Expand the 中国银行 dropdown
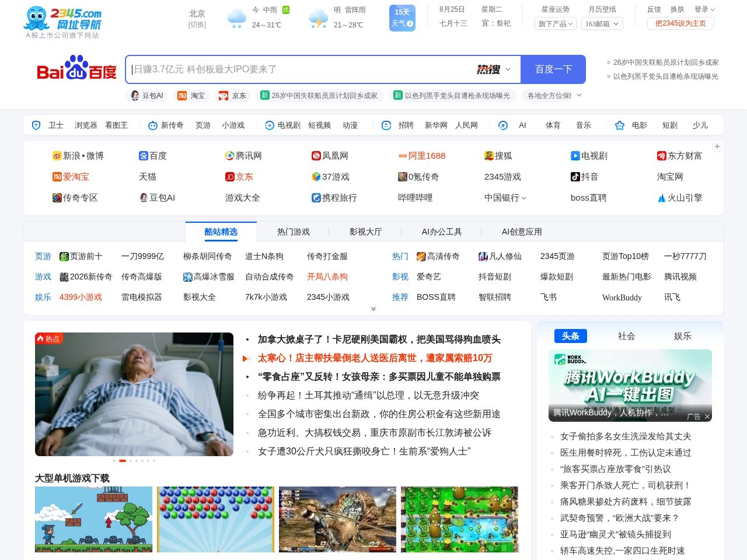This screenshot has height=560, width=747. [x=505, y=198]
